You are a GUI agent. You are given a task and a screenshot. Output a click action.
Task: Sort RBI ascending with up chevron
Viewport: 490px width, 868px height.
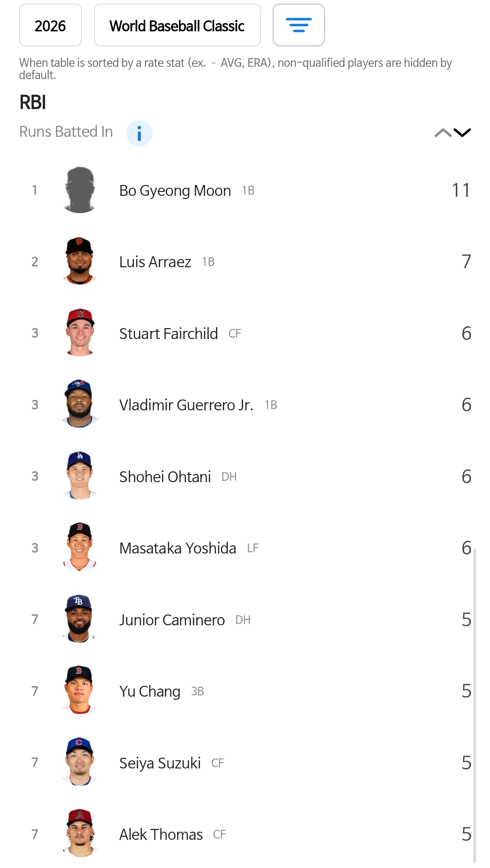coord(442,133)
